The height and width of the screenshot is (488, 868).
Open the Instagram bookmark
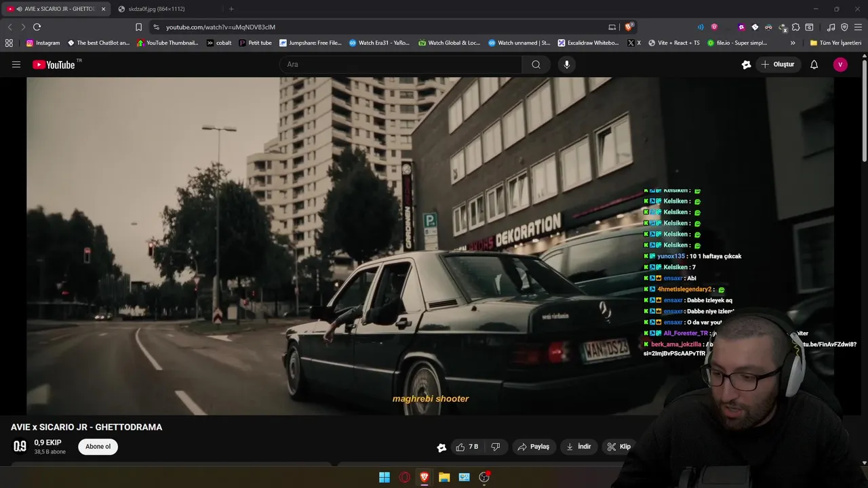coord(43,43)
